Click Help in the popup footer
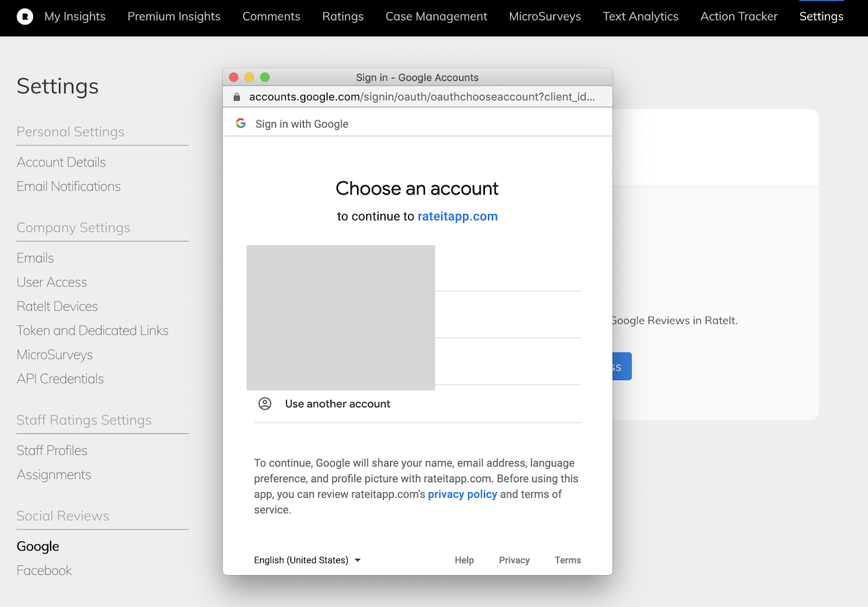This screenshot has height=607, width=868. 464,560
